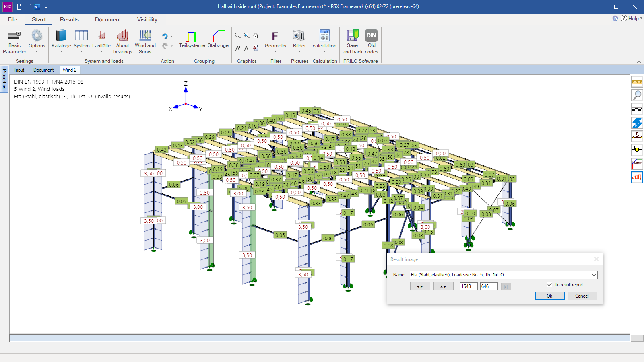Expand System dropdown arrow
Screen dimensions: 644x362
tap(81, 52)
